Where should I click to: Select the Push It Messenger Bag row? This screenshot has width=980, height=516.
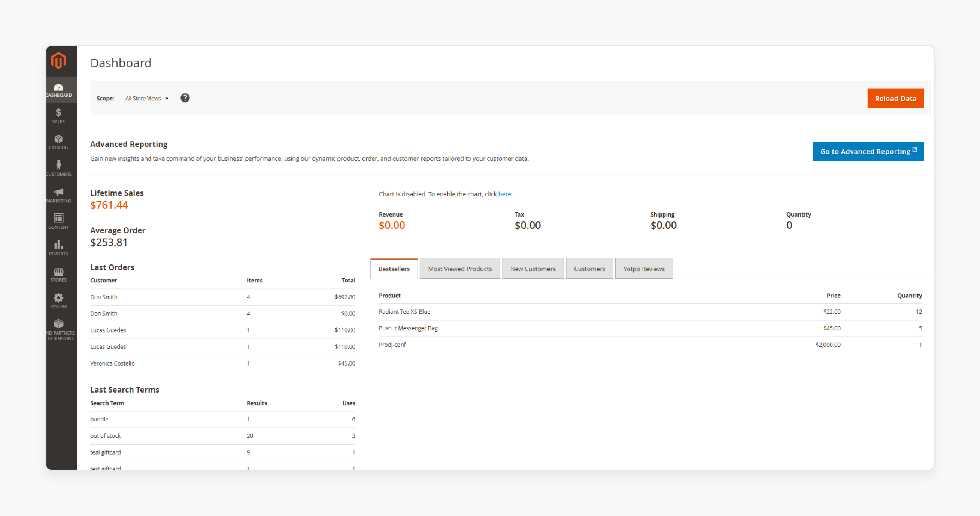click(651, 328)
